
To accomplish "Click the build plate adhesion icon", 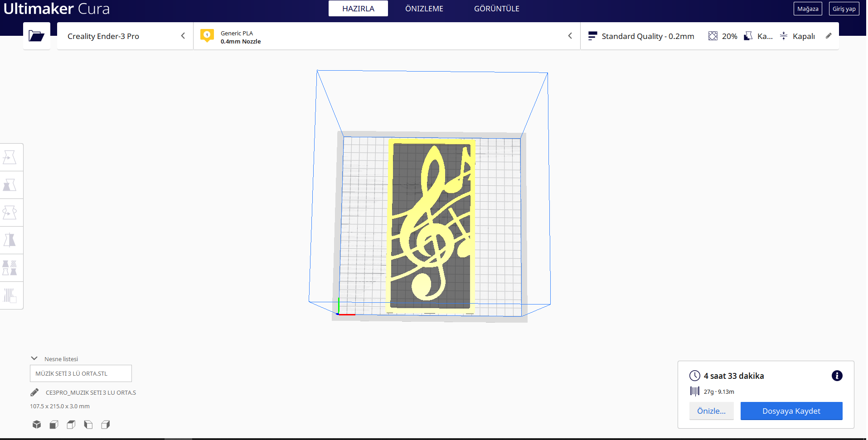I will [x=784, y=35].
